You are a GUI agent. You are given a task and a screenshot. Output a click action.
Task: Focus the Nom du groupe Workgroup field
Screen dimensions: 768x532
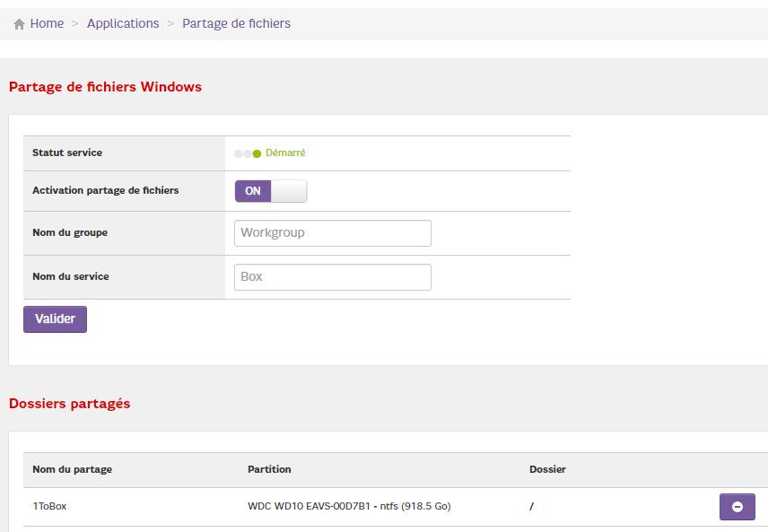(332, 233)
